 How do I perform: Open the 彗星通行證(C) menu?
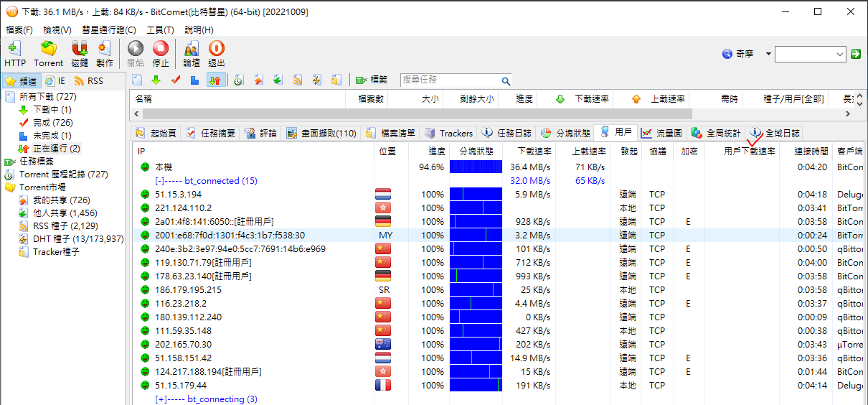(x=109, y=29)
